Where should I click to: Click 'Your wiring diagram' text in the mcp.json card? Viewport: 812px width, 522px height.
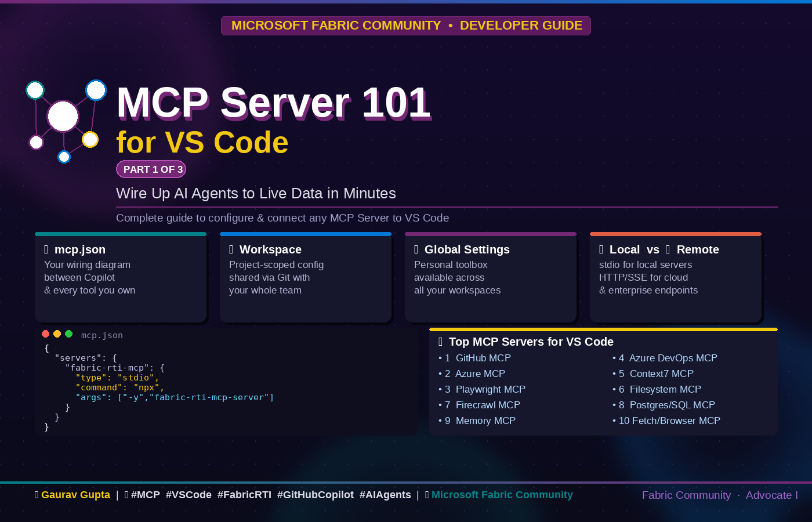[x=87, y=264]
